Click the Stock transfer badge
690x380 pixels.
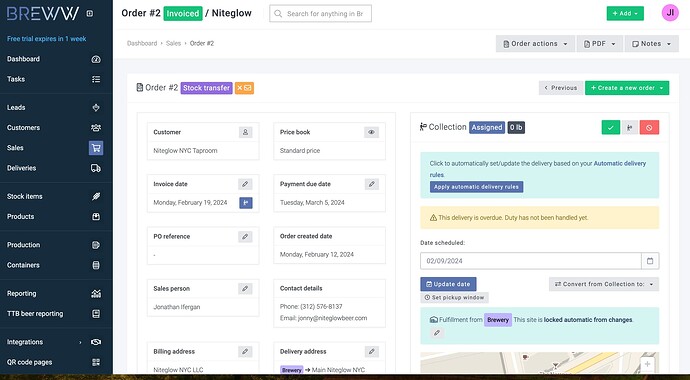(206, 88)
